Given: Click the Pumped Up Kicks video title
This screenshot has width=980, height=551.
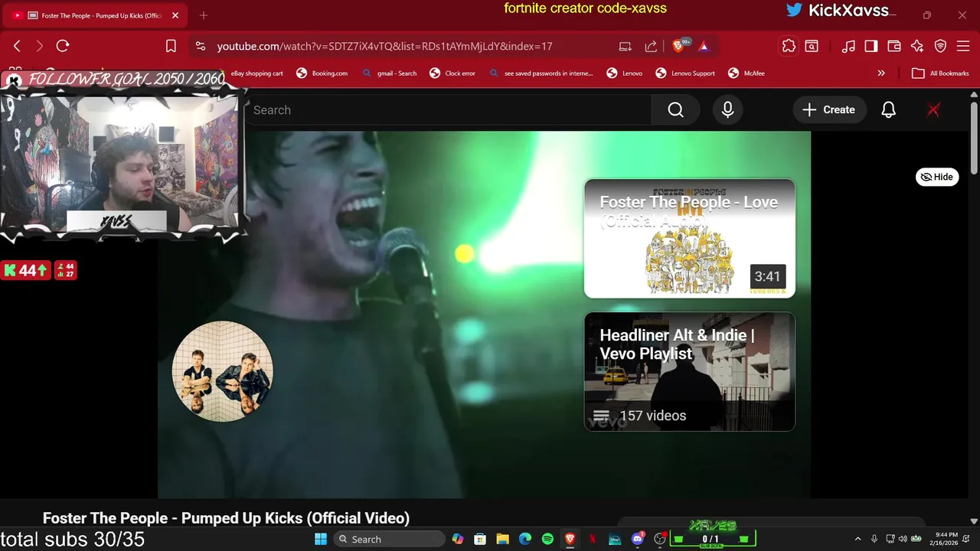Looking at the screenshot, I should pyautogui.click(x=226, y=518).
